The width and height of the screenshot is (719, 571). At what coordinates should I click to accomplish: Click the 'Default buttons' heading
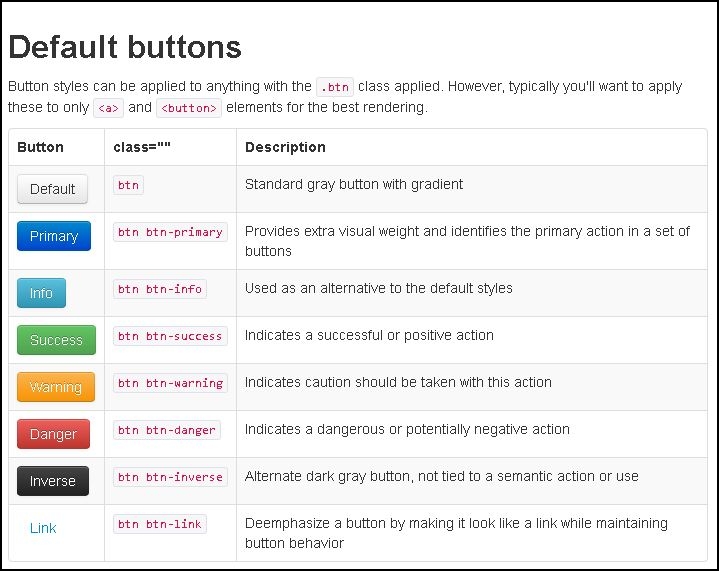125,47
